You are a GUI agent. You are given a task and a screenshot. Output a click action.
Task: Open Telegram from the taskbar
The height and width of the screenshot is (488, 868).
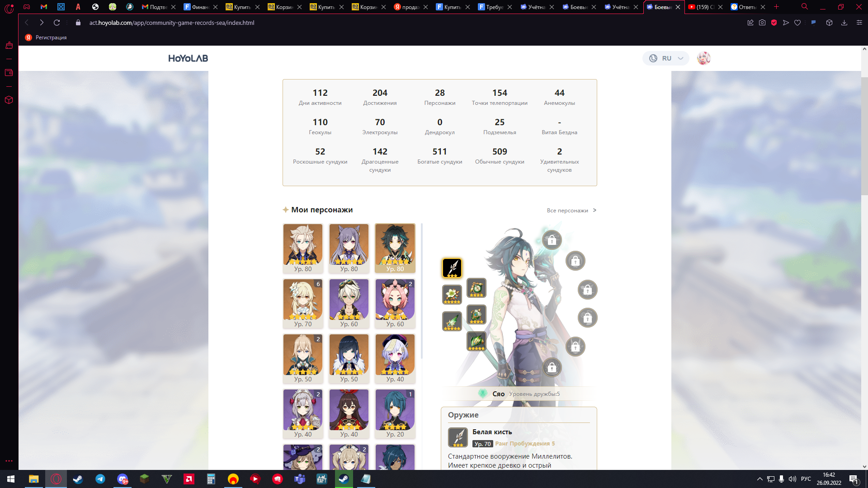pyautogui.click(x=100, y=479)
